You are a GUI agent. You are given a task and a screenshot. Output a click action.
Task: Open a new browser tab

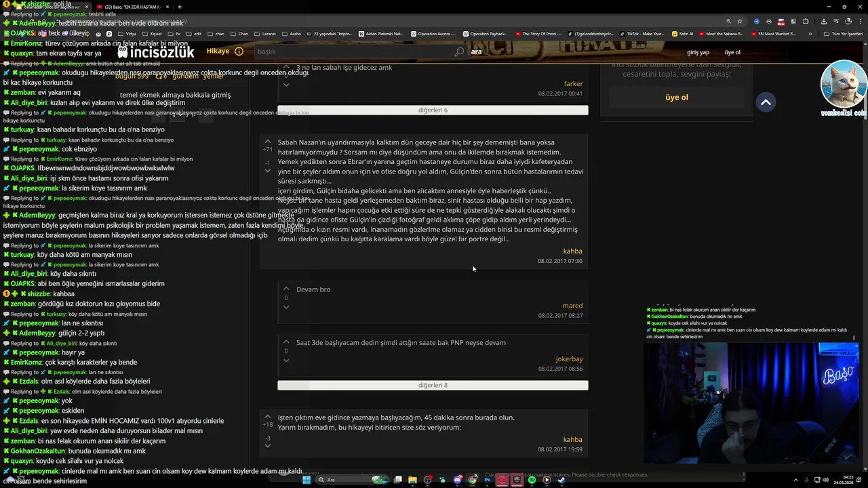click(180, 7)
